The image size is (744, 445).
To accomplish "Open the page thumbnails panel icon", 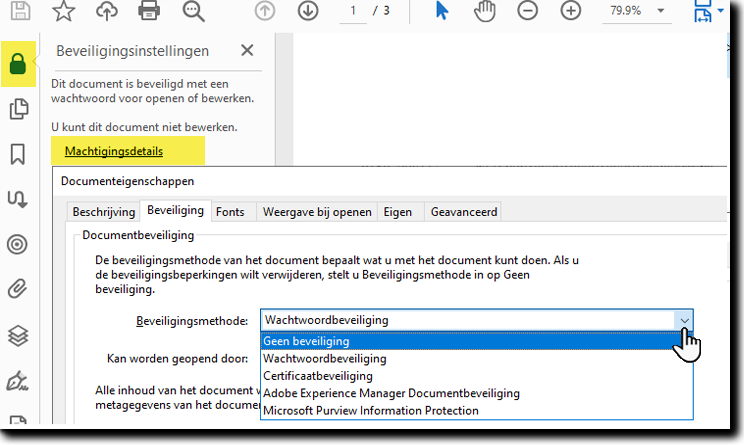I will (18, 109).
